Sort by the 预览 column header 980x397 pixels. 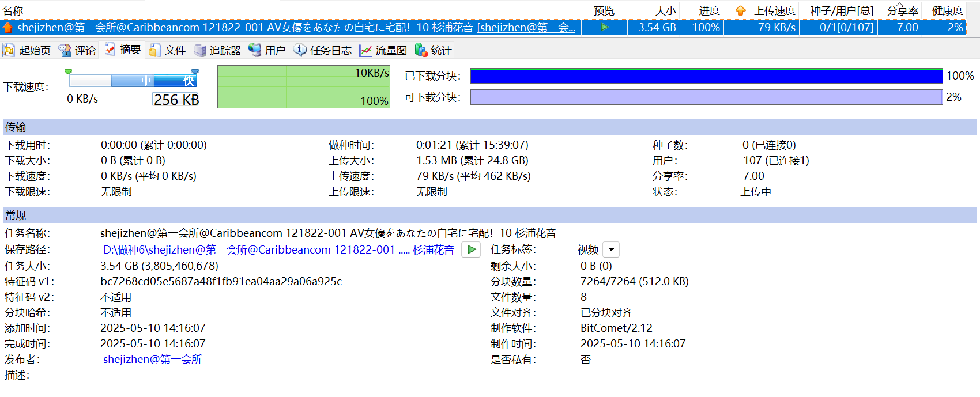point(604,11)
